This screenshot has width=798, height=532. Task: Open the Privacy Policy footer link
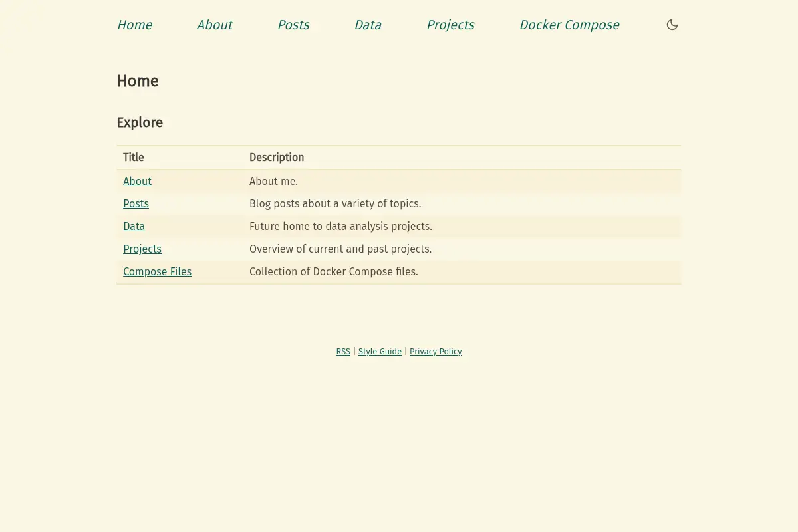click(x=436, y=351)
